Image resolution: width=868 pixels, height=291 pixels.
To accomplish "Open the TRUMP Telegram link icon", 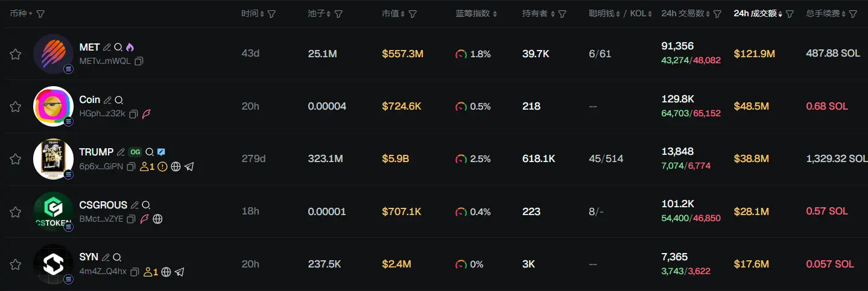I will (189, 167).
